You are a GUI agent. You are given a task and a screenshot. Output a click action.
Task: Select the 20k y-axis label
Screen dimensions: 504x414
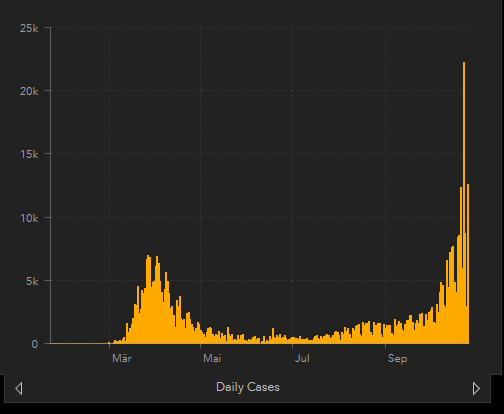29,91
